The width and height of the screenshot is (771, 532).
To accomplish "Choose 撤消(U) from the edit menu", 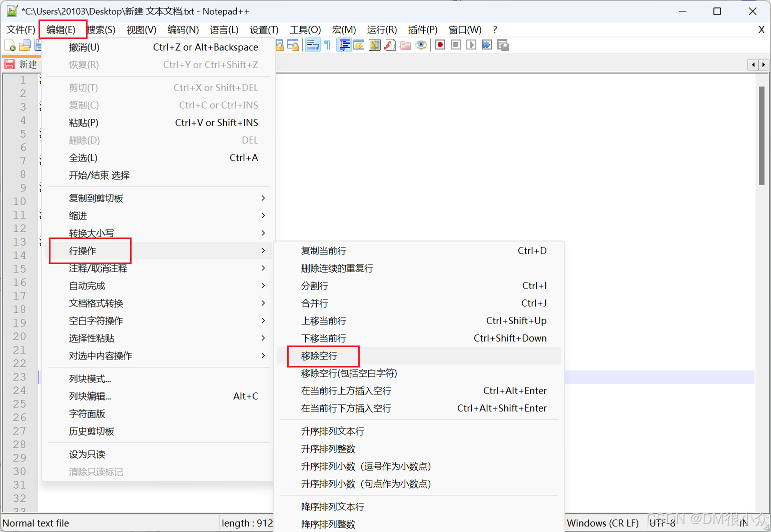I will (159, 47).
